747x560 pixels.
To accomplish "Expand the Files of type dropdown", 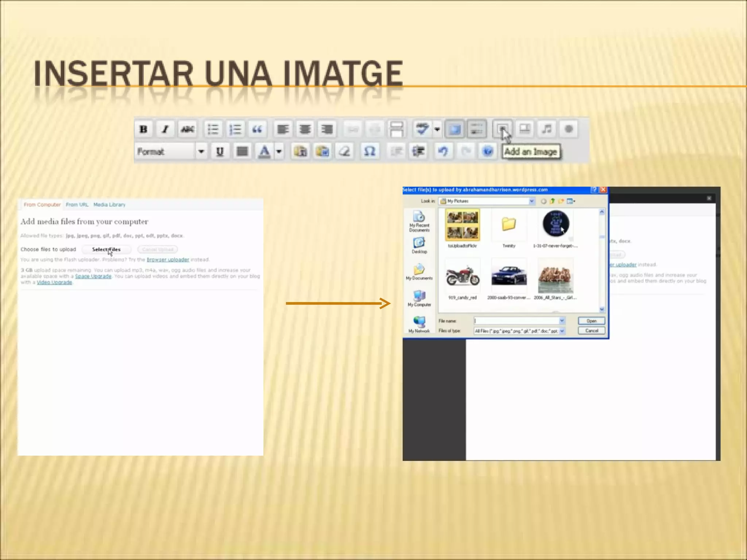I will point(562,331).
